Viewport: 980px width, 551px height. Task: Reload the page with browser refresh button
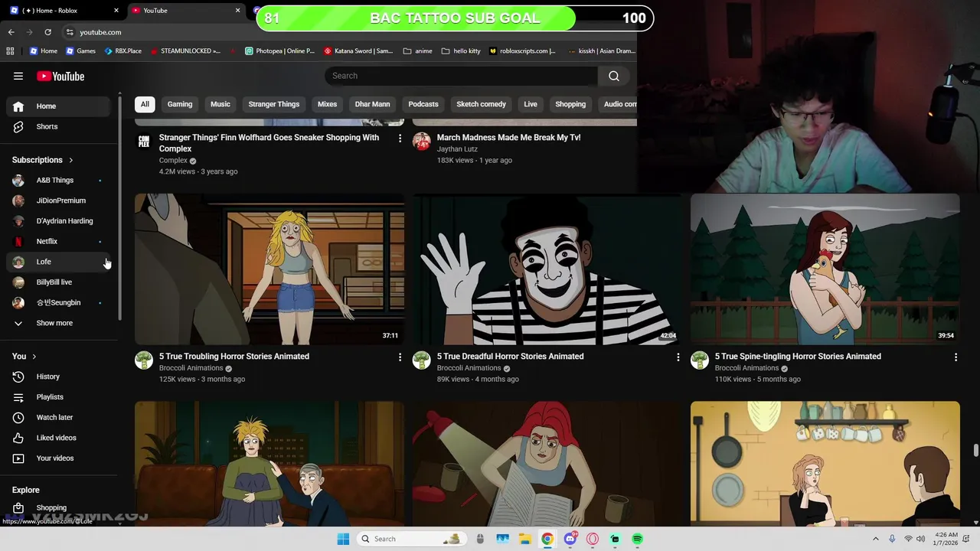pyautogui.click(x=47, y=32)
